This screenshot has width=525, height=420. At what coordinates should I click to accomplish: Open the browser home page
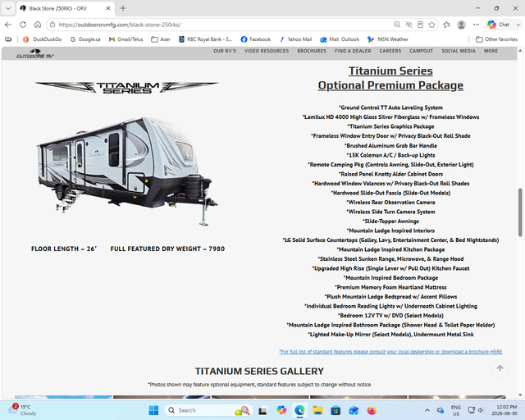(38, 25)
